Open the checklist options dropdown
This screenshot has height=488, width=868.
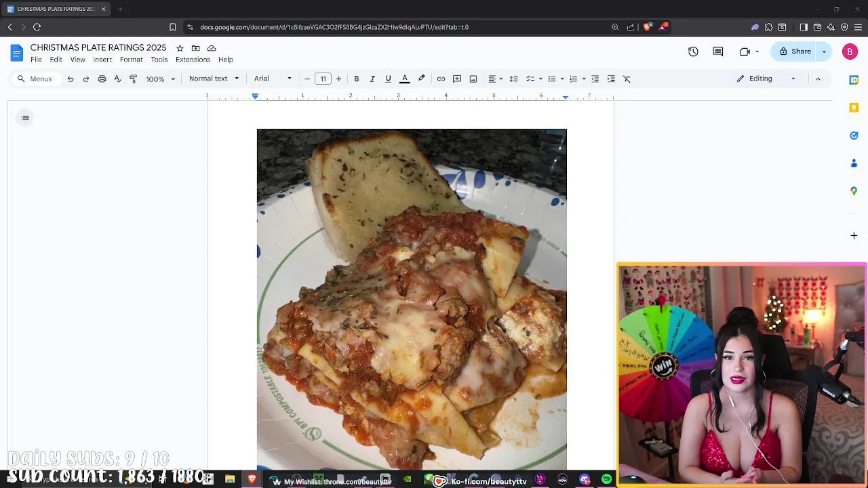[x=540, y=79]
